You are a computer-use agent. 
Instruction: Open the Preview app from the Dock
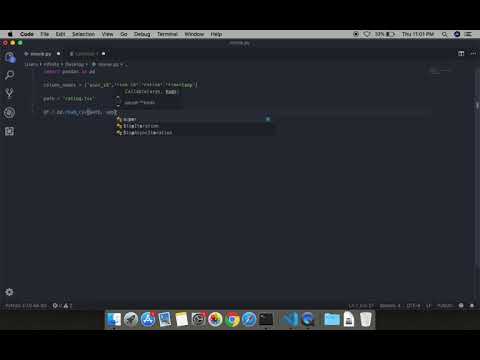pyautogui.click(x=165, y=320)
